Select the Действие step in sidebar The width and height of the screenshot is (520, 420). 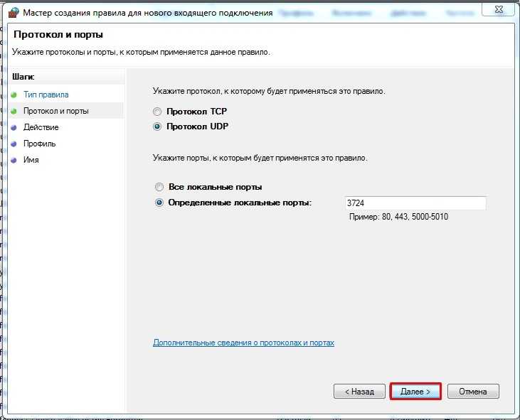(x=41, y=127)
